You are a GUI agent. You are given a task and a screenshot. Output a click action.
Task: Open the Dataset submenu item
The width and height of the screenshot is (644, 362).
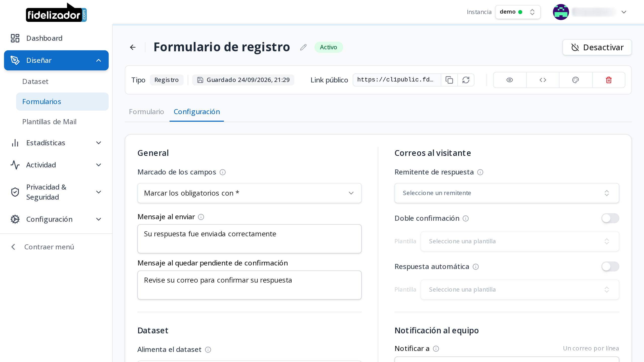coord(62,81)
